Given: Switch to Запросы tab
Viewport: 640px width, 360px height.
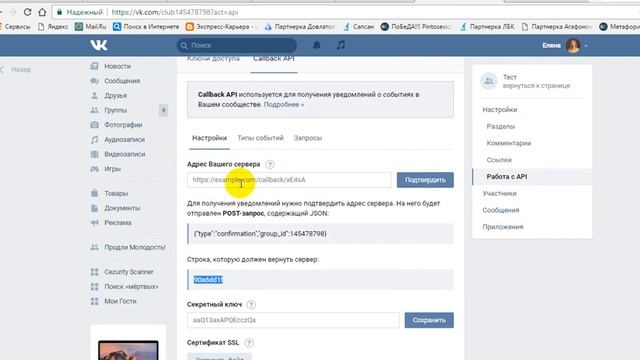Looking at the screenshot, I should [308, 138].
